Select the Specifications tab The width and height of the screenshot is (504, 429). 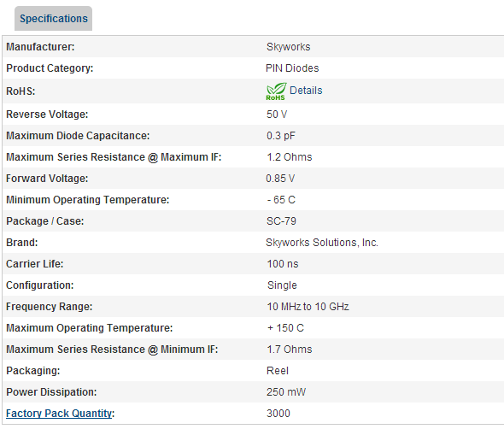[53, 19]
